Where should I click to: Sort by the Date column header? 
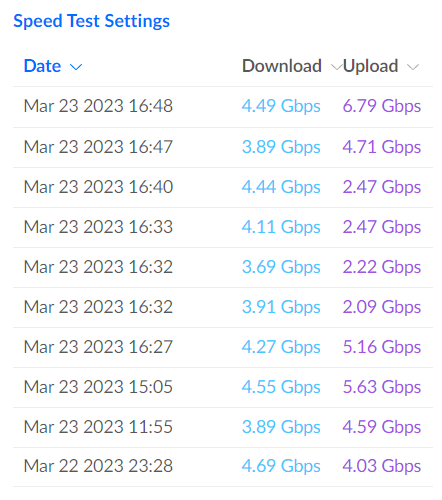click(x=42, y=66)
